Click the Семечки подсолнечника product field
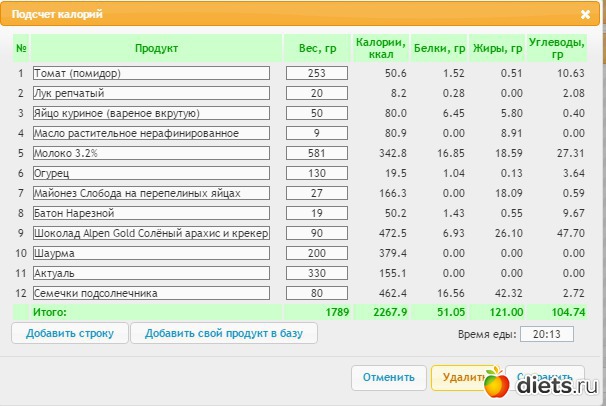The height and width of the screenshot is (406, 606). [151, 293]
